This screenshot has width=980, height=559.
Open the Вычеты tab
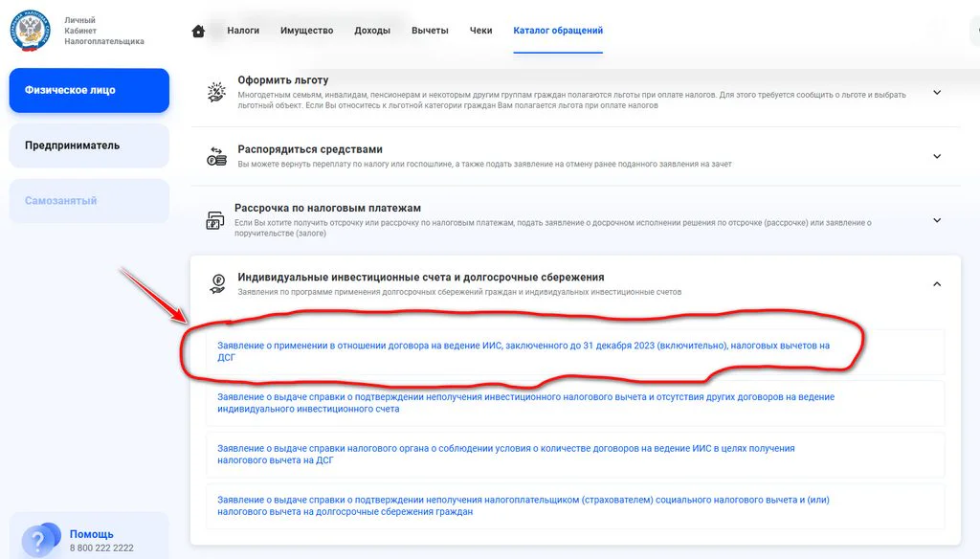click(x=430, y=30)
